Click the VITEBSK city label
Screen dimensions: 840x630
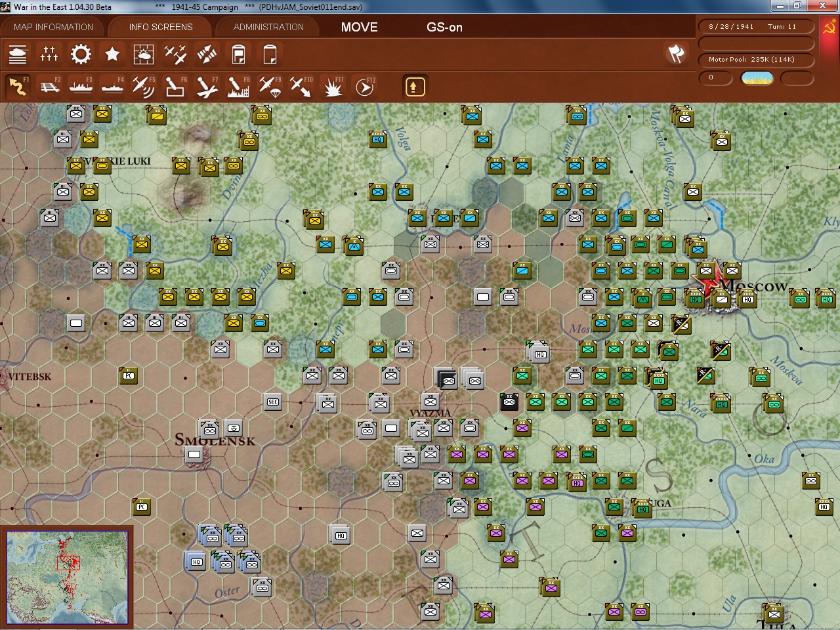(x=30, y=377)
